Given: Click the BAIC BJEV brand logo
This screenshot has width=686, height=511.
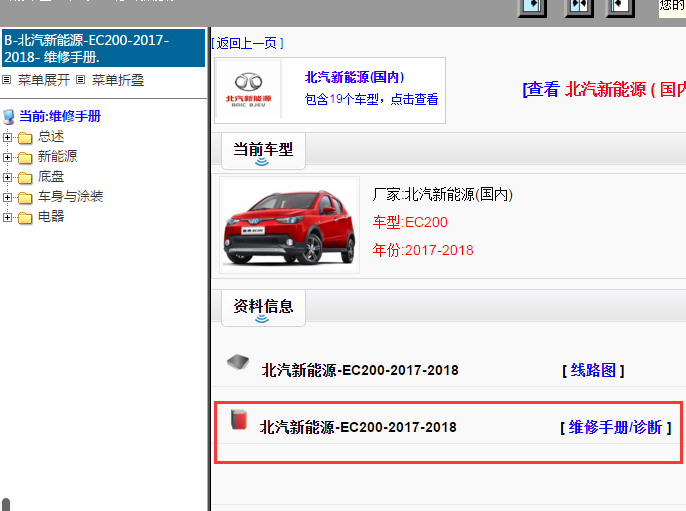Looking at the screenshot, I should point(248,90).
